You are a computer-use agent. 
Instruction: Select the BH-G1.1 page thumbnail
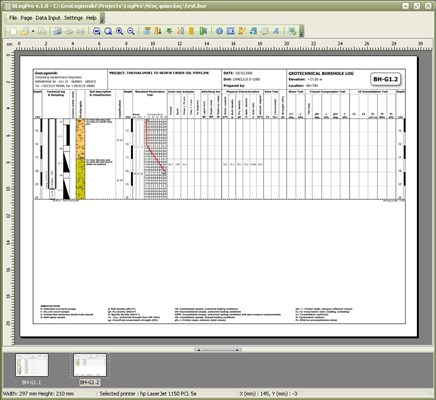[32, 365]
